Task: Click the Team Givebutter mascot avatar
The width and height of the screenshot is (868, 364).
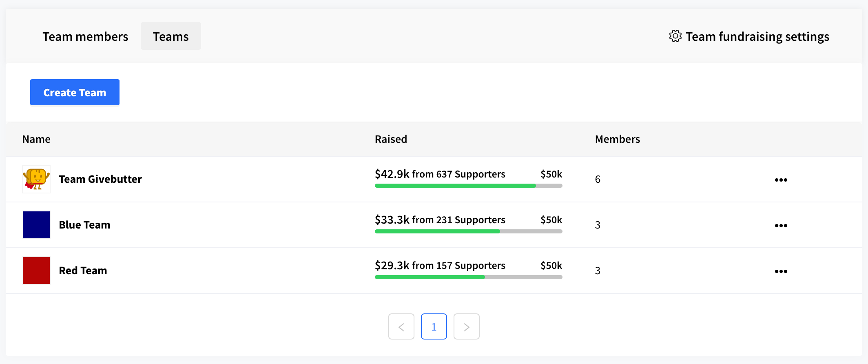Action: pos(36,179)
